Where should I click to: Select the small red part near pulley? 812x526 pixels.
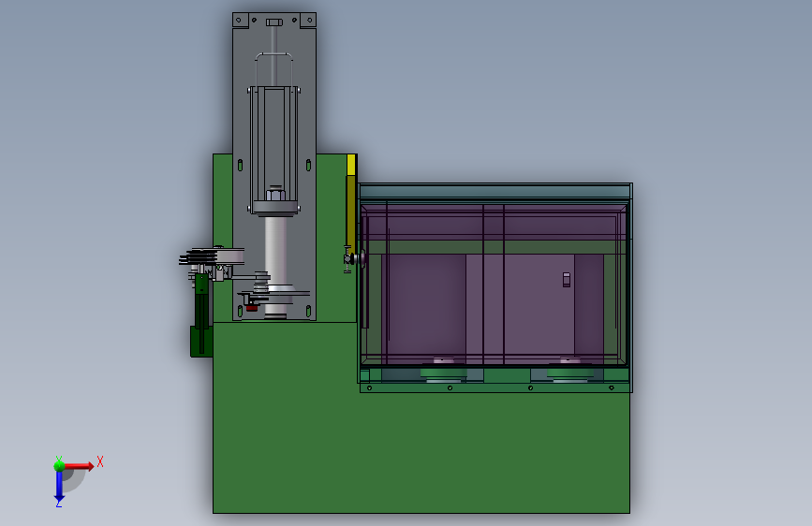(x=252, y=308)
